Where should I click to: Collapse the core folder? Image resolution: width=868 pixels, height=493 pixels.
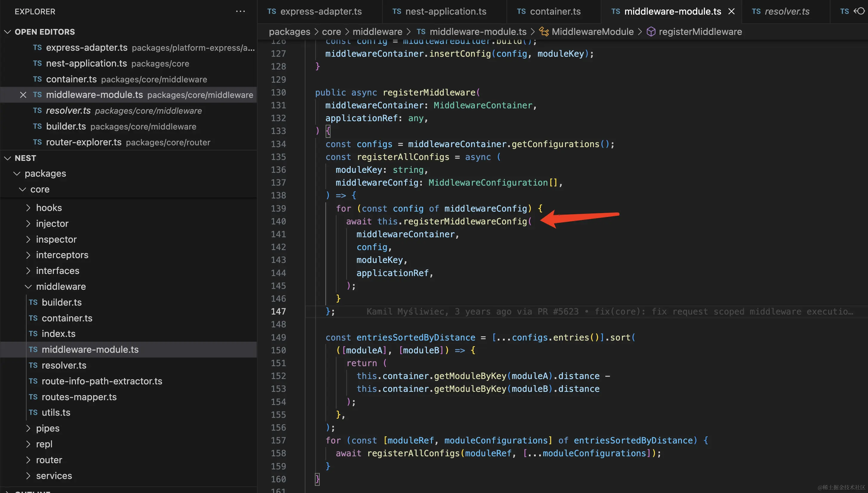tap(22, 189)
